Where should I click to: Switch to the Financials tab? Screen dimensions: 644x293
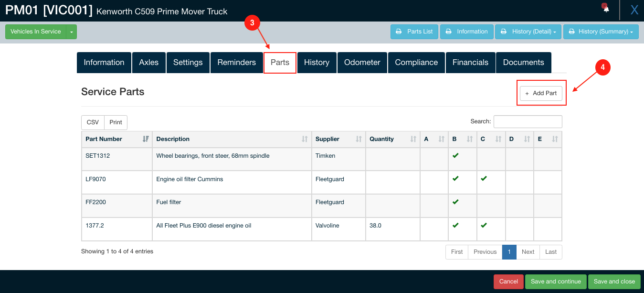point(471,63)
